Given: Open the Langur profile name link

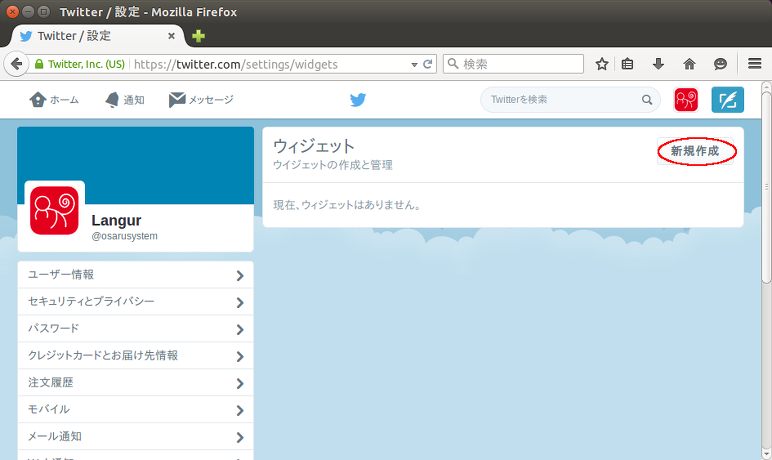Looking at the screenshot, I should click(116, 220).
